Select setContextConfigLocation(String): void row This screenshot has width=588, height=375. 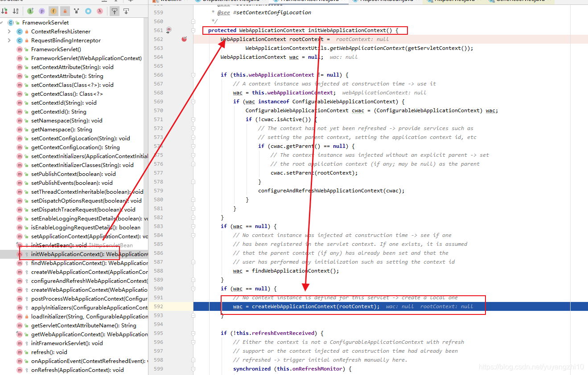tap(74, 139)
